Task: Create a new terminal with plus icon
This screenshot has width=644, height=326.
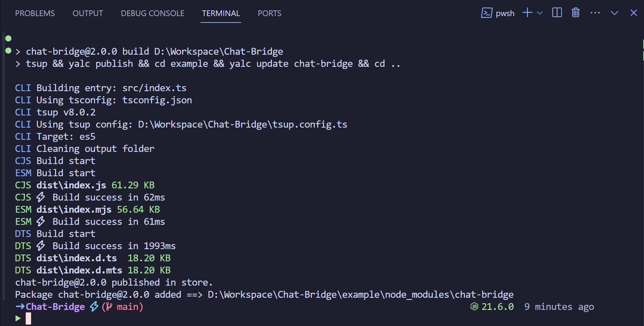Action: click(527, 13)
